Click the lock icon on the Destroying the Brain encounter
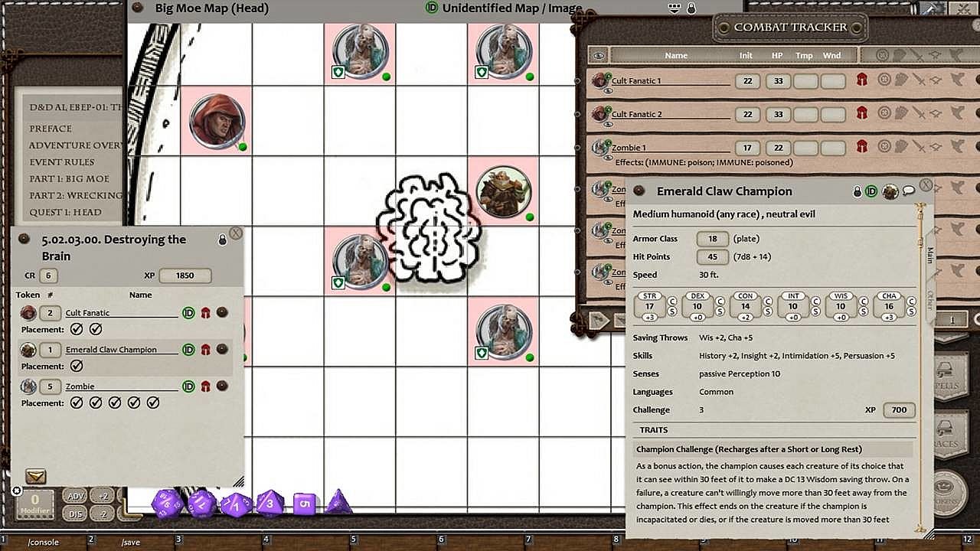Image resolution: width=980 pixels, height=551 pixels. (x=222, y=240)
